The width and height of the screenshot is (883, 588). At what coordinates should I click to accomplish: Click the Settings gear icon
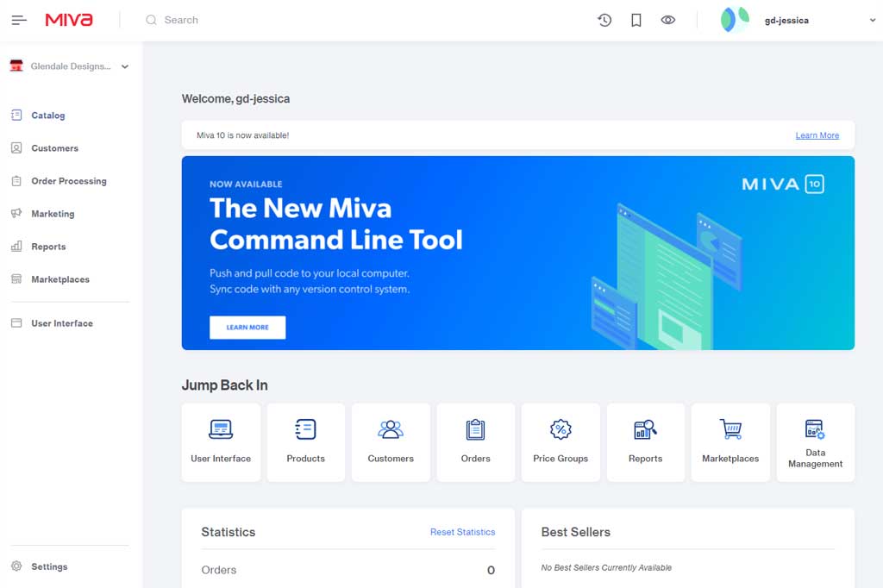click(16, 566)
